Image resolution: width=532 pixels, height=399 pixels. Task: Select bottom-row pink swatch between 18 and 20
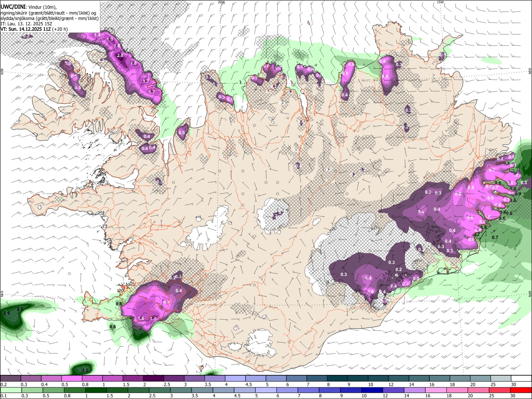(458, 390)
